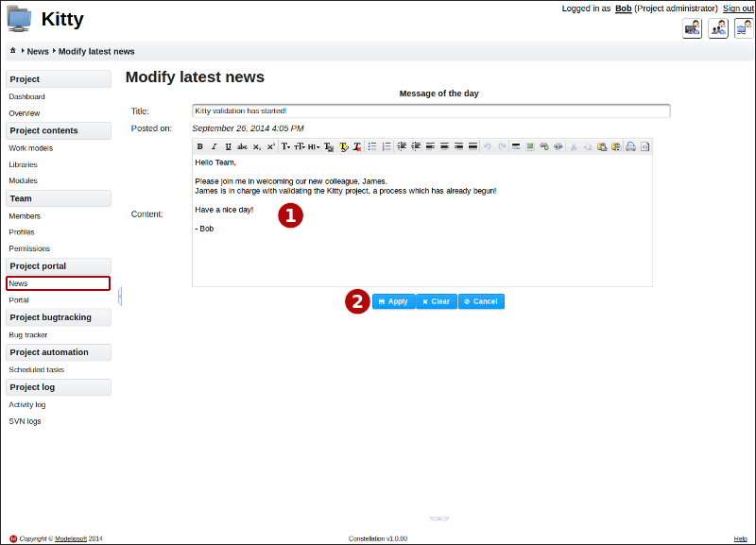Justify the text alignment
Screen dimensions: 756x545
(473, 146)
